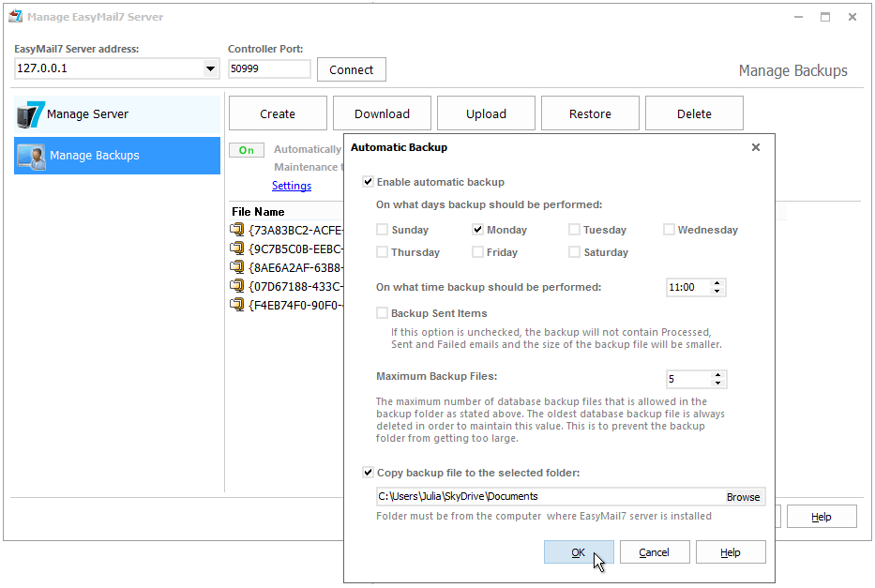Confirm the Automatic Backup dialog with OK
Screen dimensions: 875x588
tap(579, 552)
